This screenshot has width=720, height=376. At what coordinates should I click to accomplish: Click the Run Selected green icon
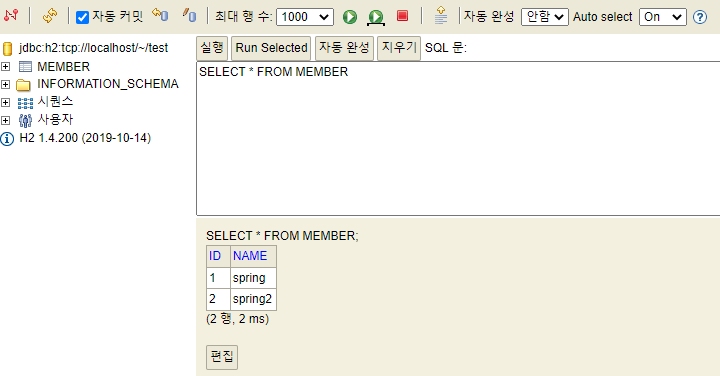[376, 17]
